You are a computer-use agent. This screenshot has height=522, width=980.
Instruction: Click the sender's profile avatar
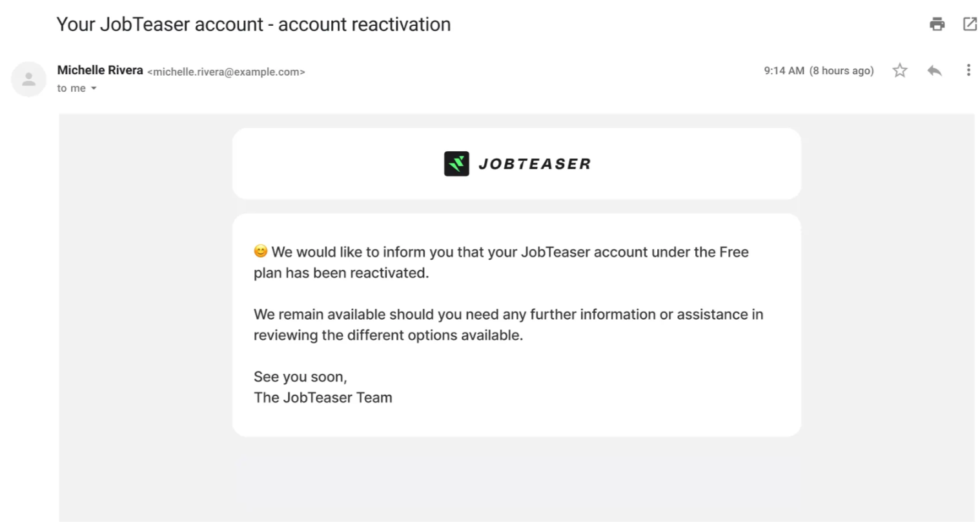28,79
